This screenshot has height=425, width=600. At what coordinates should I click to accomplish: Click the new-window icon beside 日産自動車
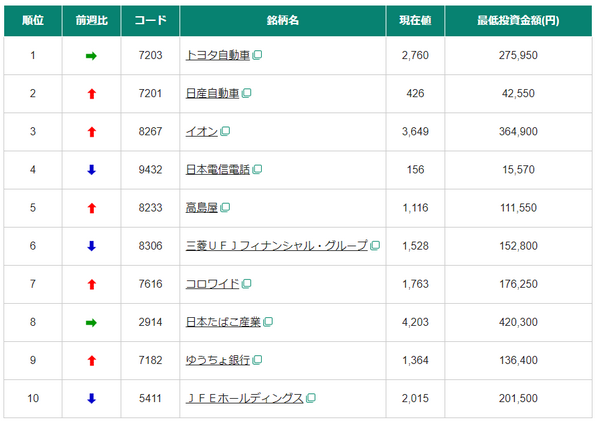247,93
